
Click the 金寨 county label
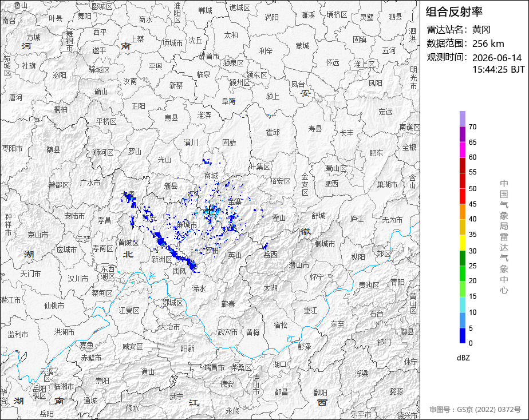(235, 201)
